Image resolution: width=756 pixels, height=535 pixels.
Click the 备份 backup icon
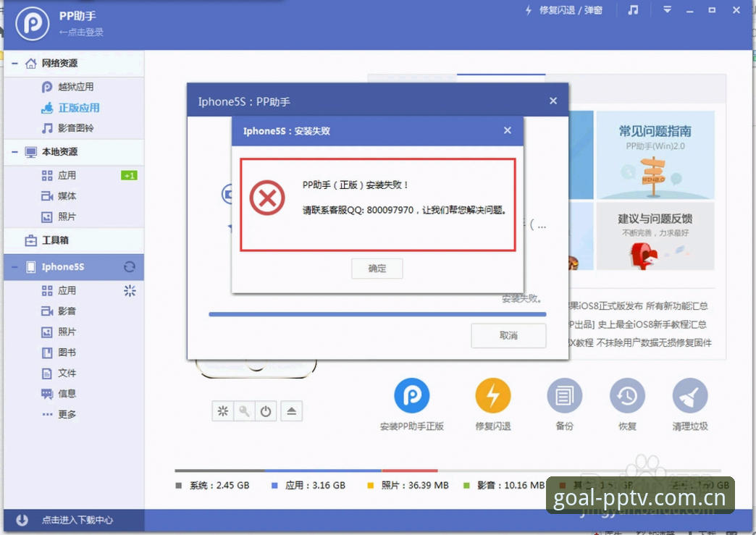(565, 396)
